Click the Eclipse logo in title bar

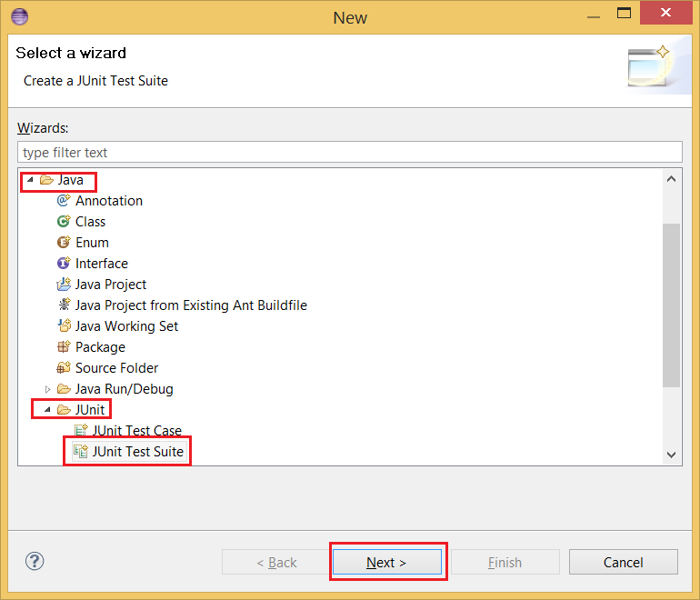(x=19, y=17)
